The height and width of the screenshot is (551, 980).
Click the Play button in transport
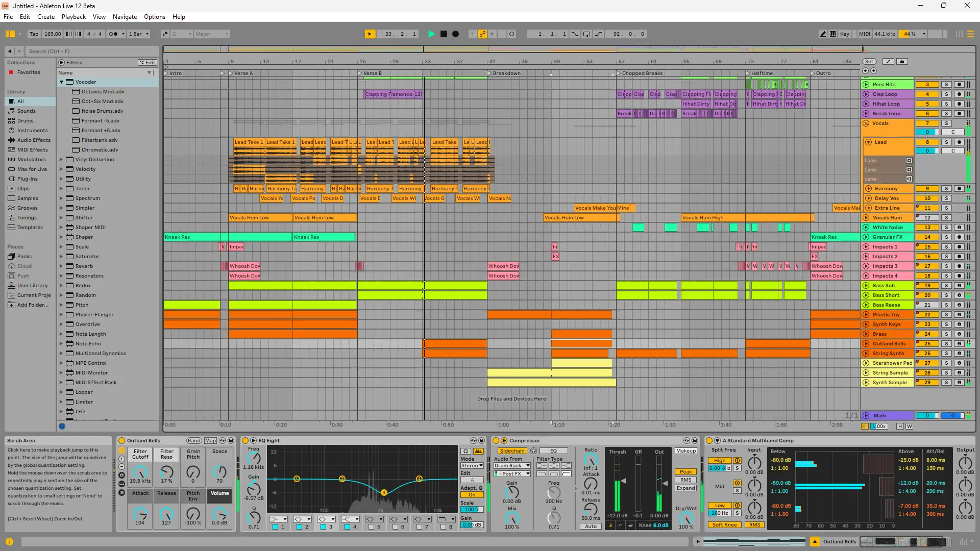[x=431, y=34]
